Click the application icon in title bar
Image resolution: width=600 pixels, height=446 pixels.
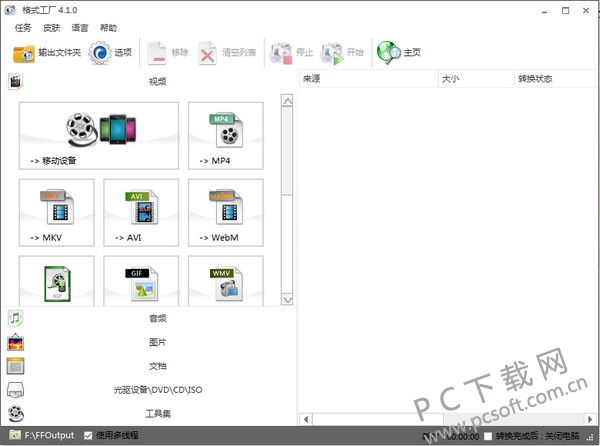click(x=10, y=10)
